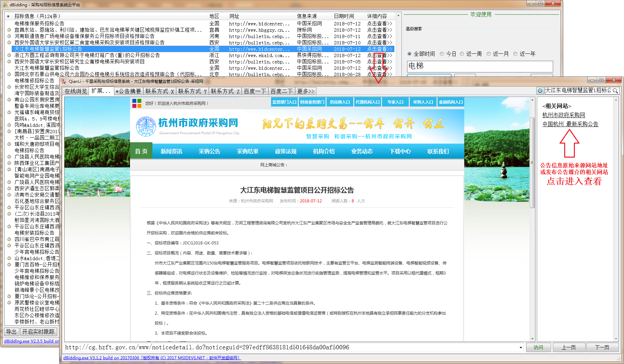Image resolution: width=624 pixels, height=364 pixels.
Task: Select the 今日 time filter
Action: click(442, 54)
